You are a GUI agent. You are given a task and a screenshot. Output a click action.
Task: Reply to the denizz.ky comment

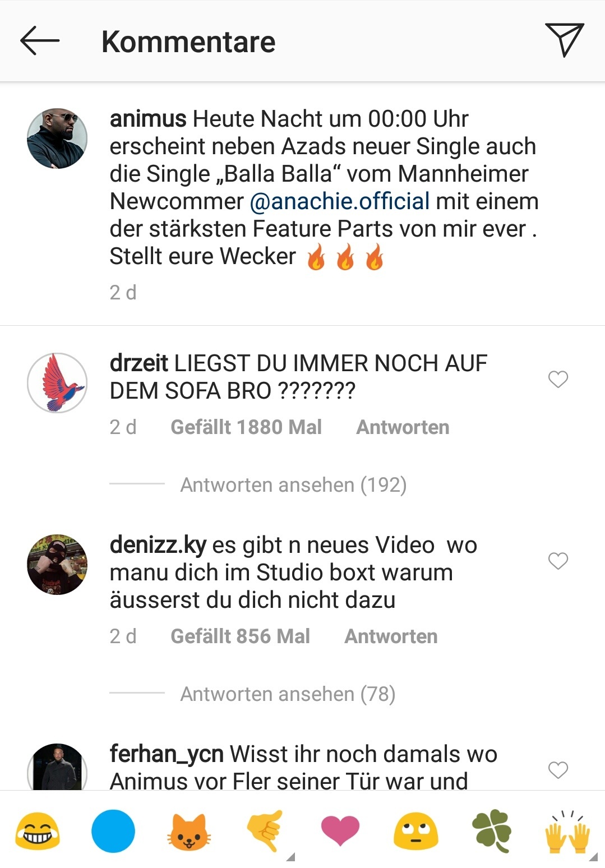coord(391,636)
